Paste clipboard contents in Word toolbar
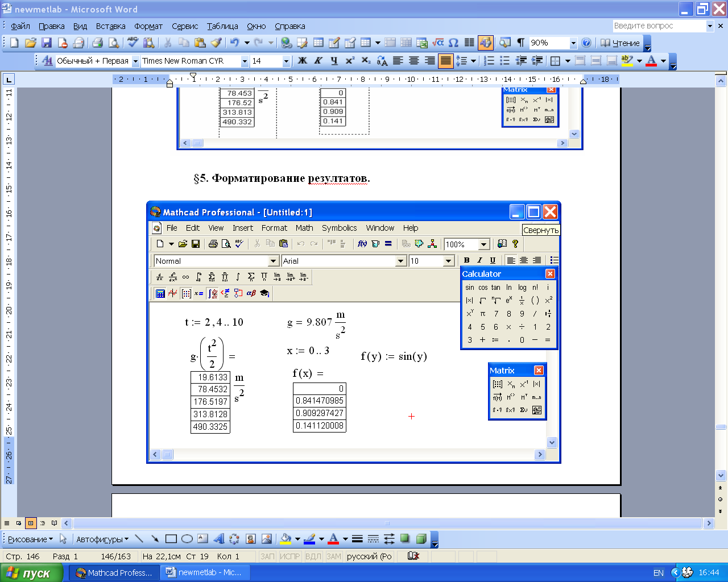The width and height of the screenshot is (728, 582). pos(200,43)
